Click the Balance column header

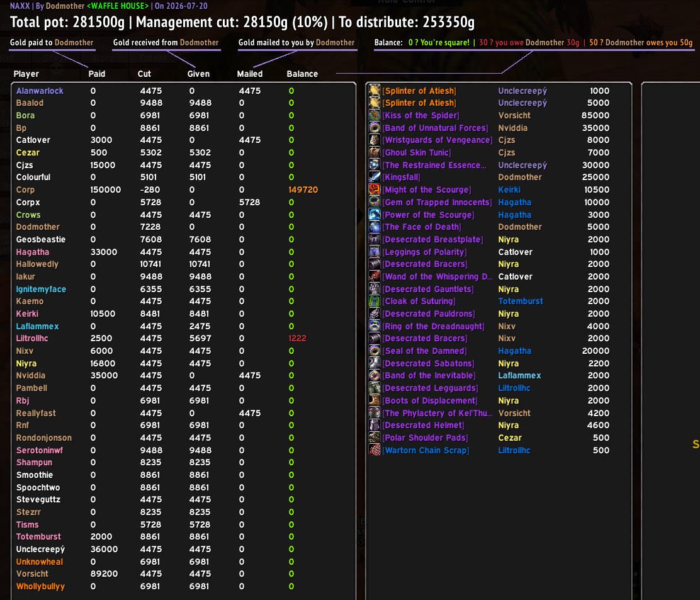pyautogui.click(x=302, y=74)
